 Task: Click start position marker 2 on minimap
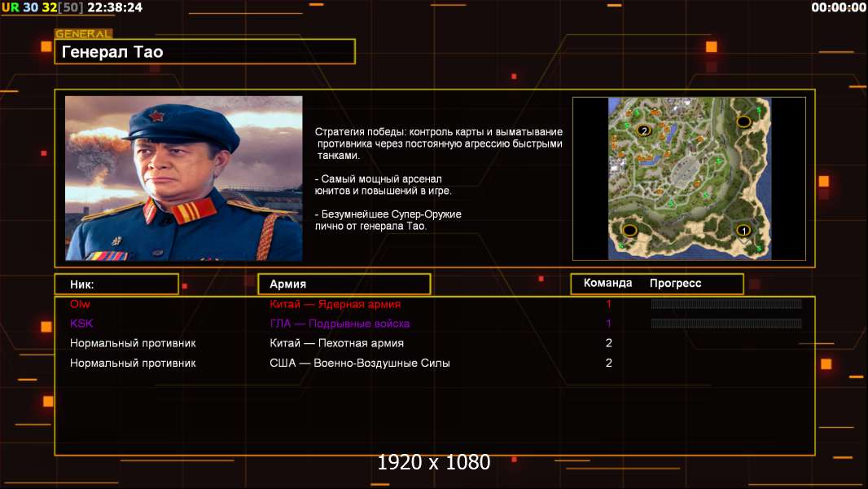tap(643, 130)
